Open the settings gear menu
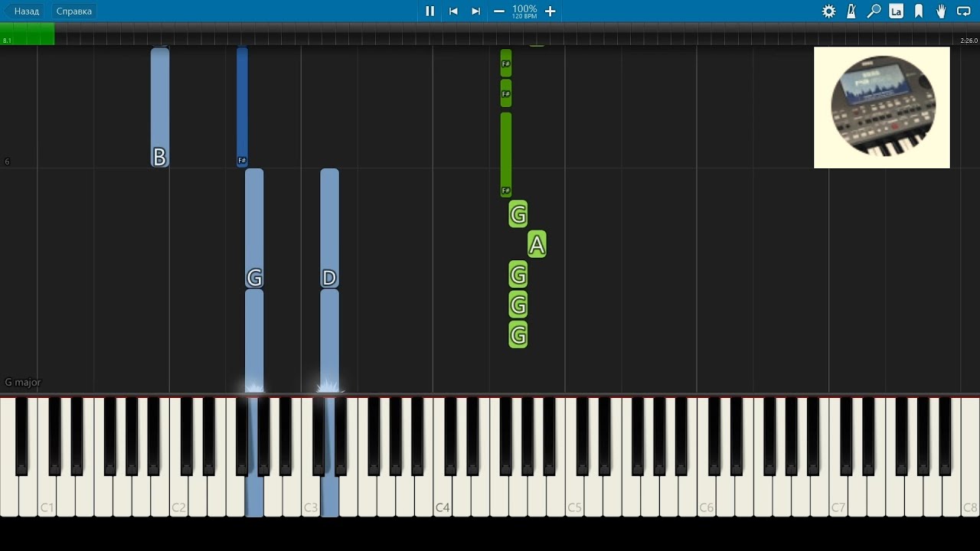 pos(828,11)
